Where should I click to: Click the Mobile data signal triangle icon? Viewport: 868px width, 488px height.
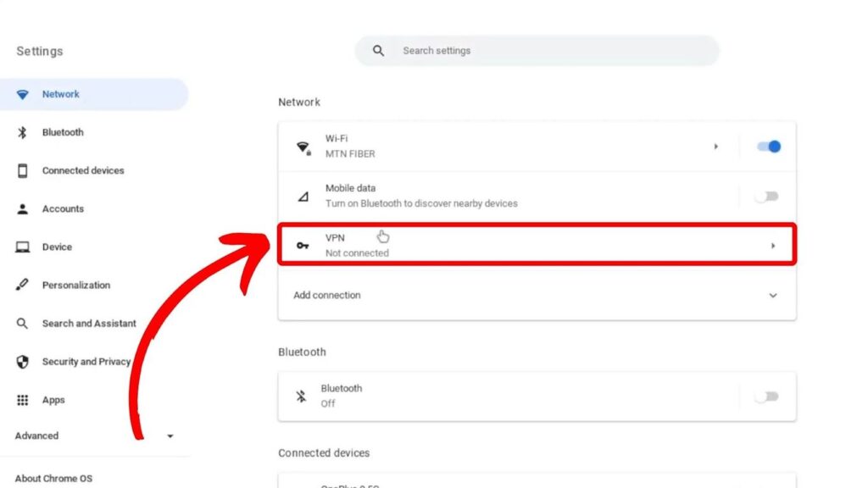point(303,197)
